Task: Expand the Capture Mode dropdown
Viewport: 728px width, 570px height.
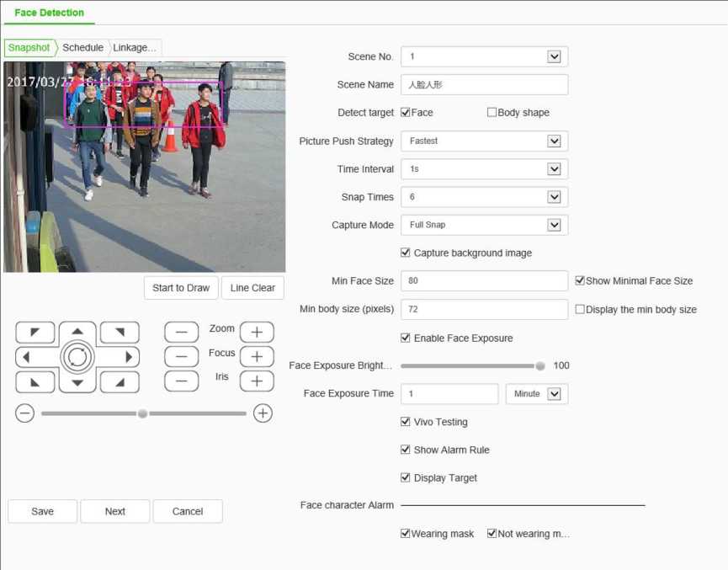Action: pyautogui.click(x=553, y=225)
